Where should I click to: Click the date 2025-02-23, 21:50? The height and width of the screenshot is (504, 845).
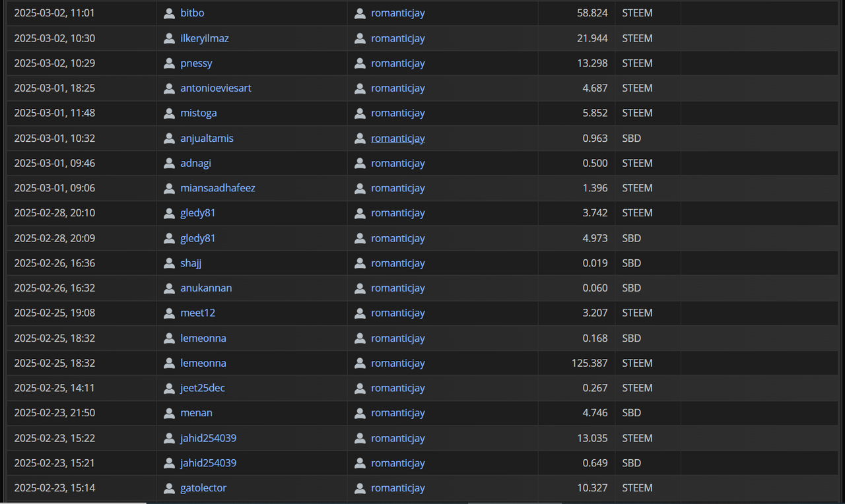click(54, 413)
